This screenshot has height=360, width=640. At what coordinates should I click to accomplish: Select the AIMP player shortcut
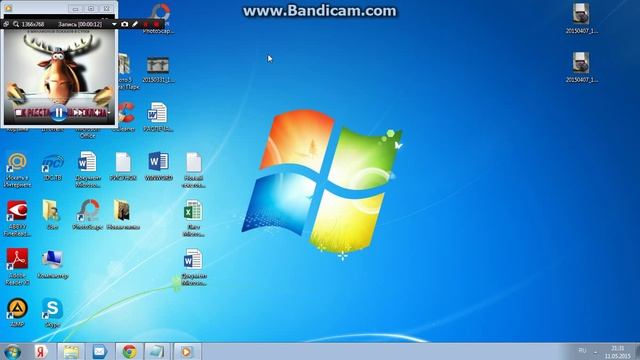tap(17, 313)
